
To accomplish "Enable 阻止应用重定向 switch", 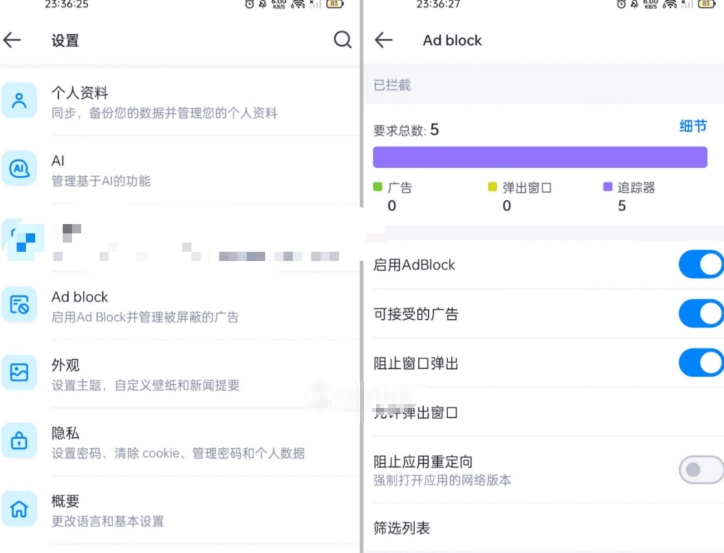I will click(700, 469).
